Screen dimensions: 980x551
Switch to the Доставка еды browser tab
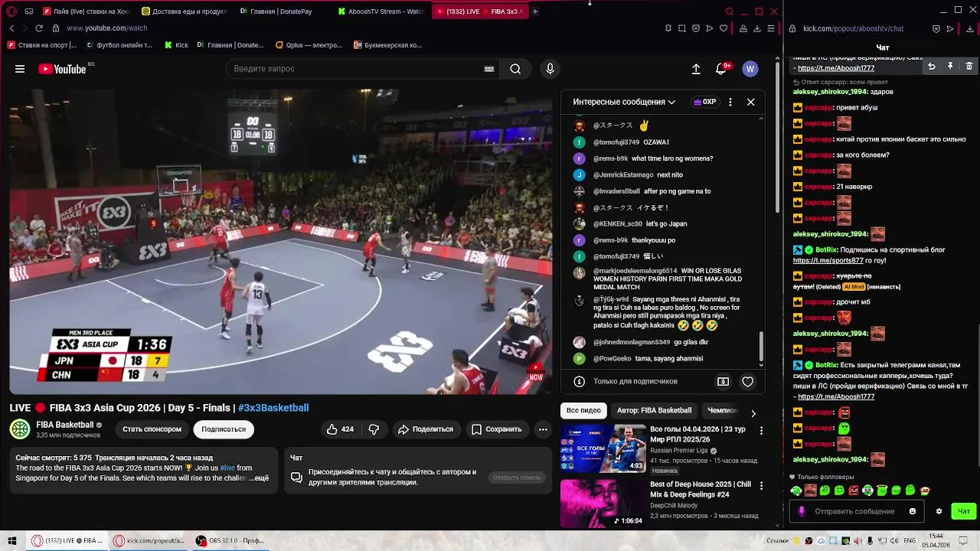(185, 11)
